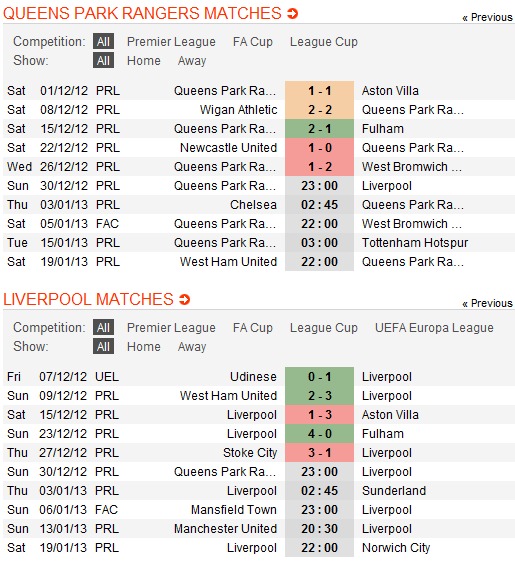Open the 1 - 1 score against Aston Villa
Screen dimensions: 515x563
[x=319, y=90]
